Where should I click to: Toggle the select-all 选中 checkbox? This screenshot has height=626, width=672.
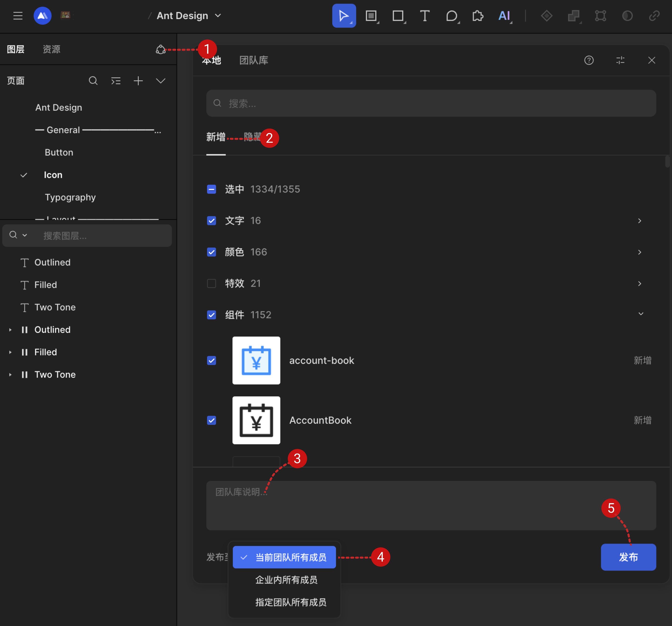212,189
